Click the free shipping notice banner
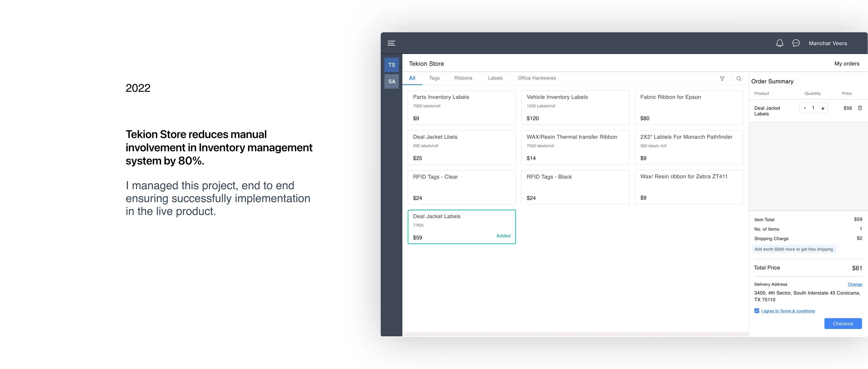 click(x=794, y=249)
